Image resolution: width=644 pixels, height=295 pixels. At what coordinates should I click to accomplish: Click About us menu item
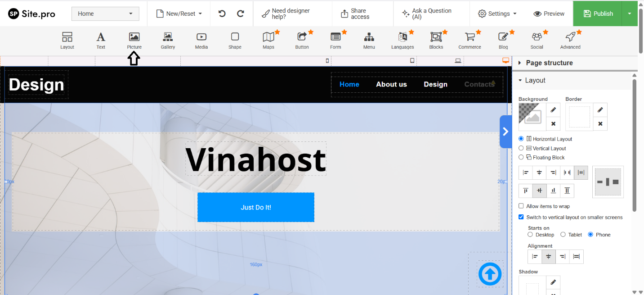(x=391, y=84)
